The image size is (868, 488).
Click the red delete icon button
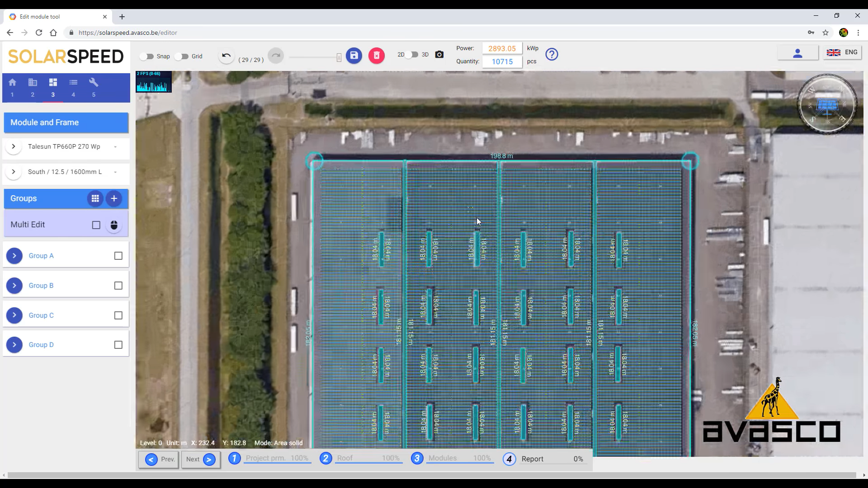376,56
